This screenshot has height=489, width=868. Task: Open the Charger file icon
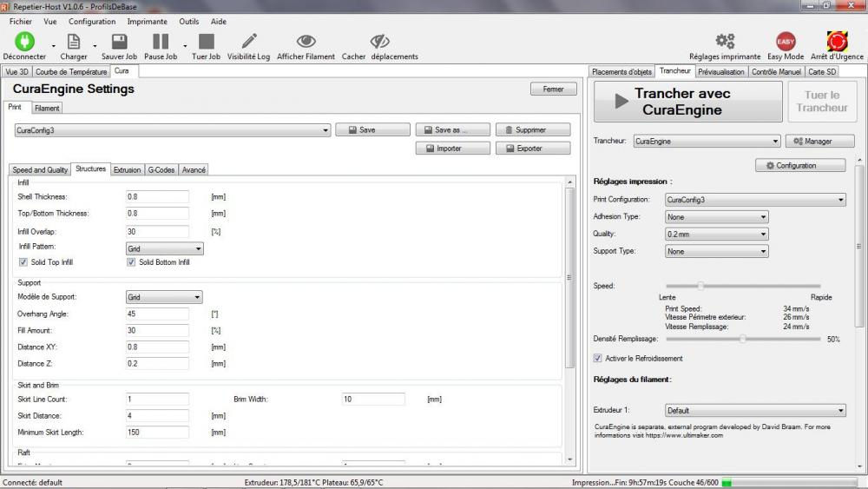tap(74, 42)
